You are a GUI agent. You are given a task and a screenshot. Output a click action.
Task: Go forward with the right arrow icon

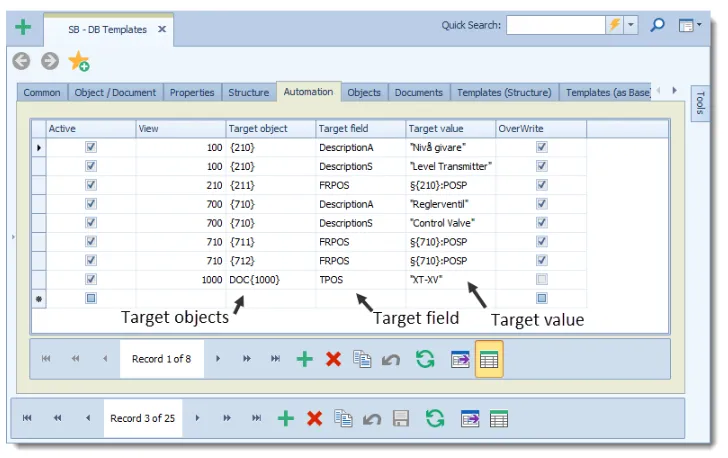pos(50,61)
